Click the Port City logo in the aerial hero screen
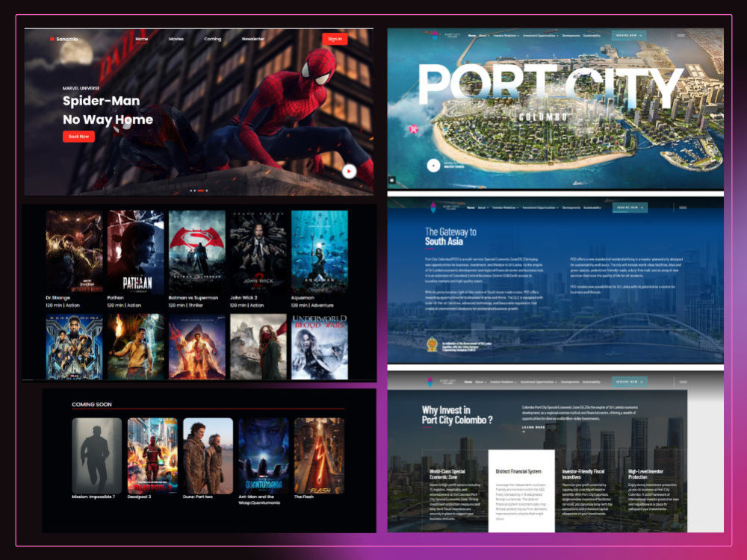The image size is (747, 560). click(445, 35)
